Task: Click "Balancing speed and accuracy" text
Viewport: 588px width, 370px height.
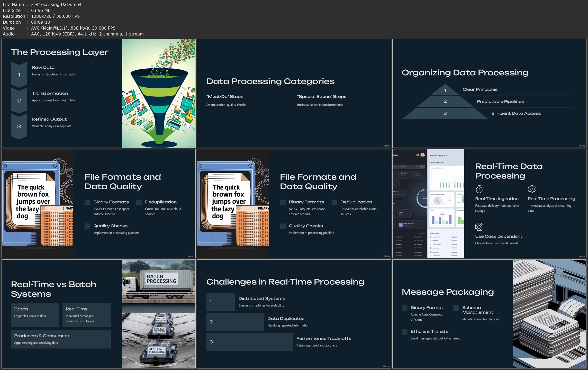Action: (x=316, y=346)
